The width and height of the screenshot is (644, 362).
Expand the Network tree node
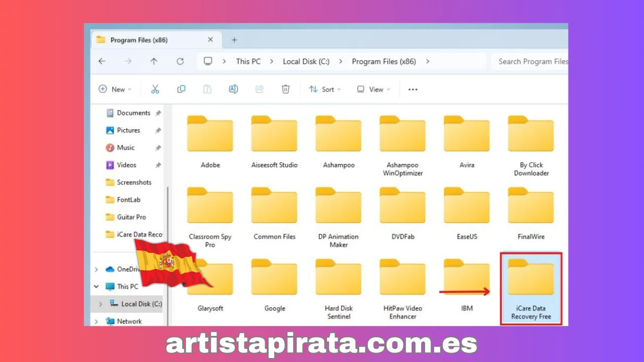[96, 321]
